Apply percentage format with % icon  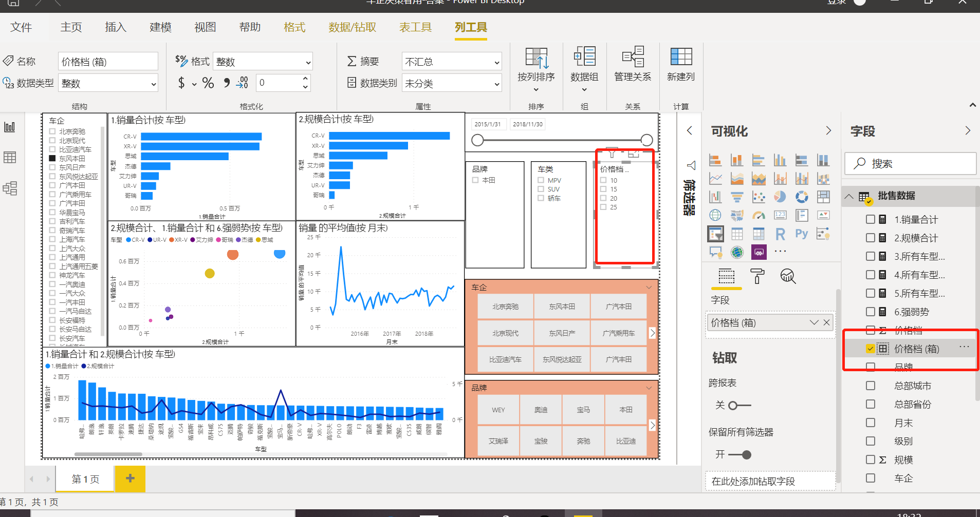(208, 83)
